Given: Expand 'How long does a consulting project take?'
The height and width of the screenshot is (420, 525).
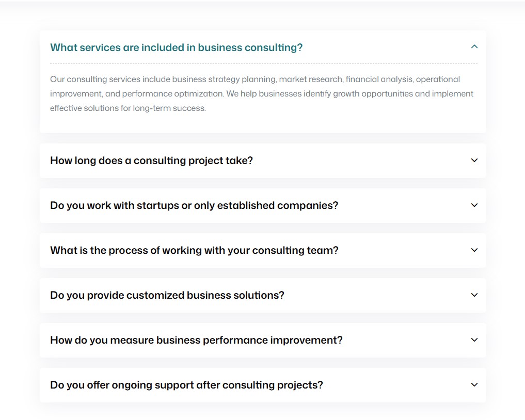Looking at the screenshot, I should (151, 160).
